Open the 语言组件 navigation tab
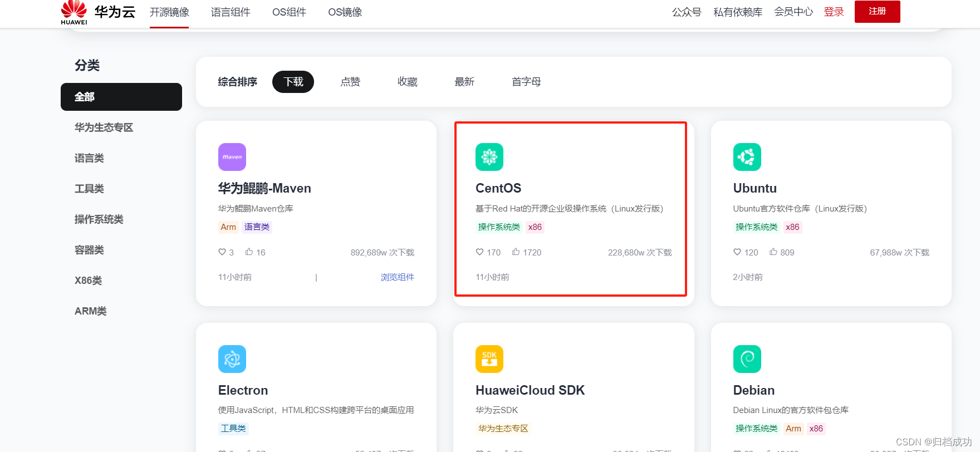 click(x=231, y=12)
